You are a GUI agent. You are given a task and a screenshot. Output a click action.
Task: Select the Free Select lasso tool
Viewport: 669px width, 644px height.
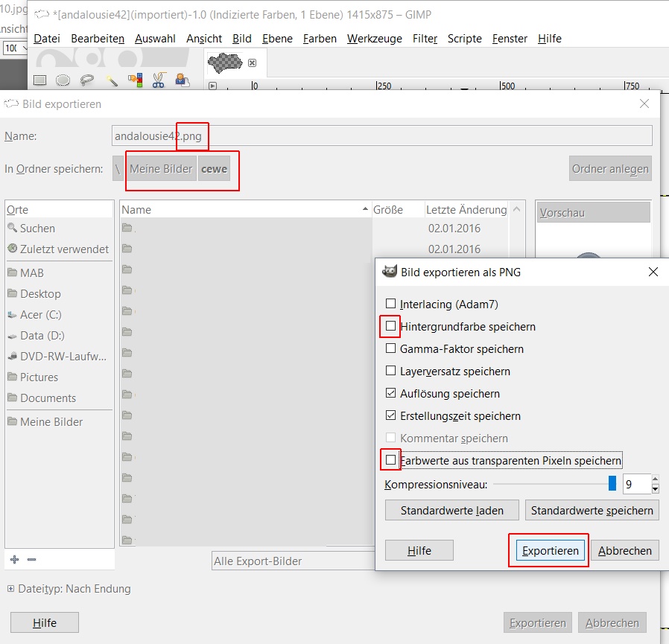87,80
